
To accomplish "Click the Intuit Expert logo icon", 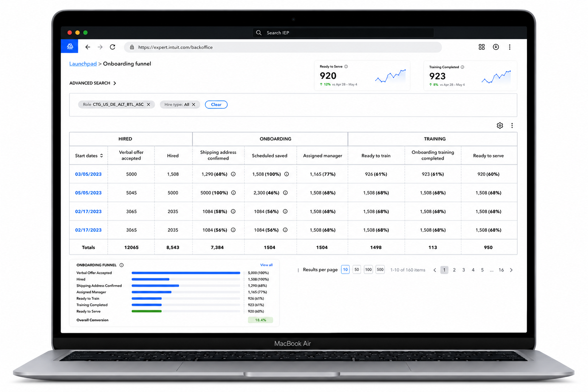I will click(70, 46).
